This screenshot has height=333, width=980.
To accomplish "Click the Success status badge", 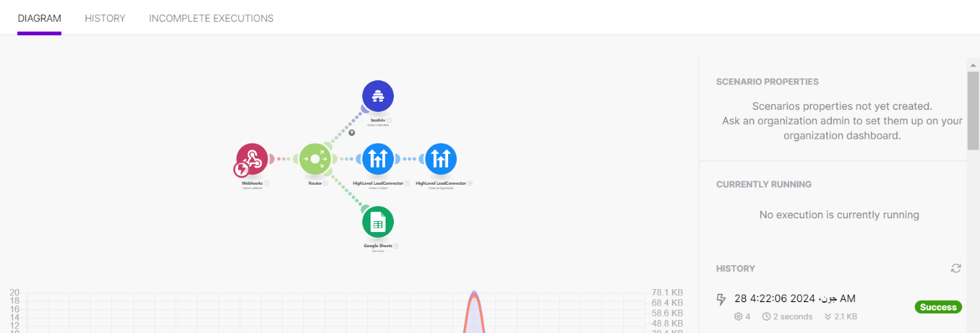I will 938,307.
